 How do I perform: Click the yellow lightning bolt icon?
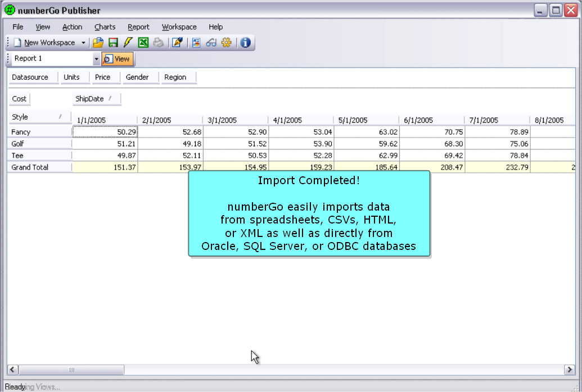tap(128, 43)
